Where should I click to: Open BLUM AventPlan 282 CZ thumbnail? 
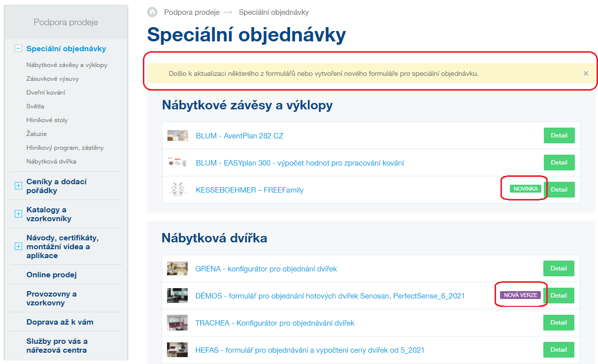pos(177,135)
